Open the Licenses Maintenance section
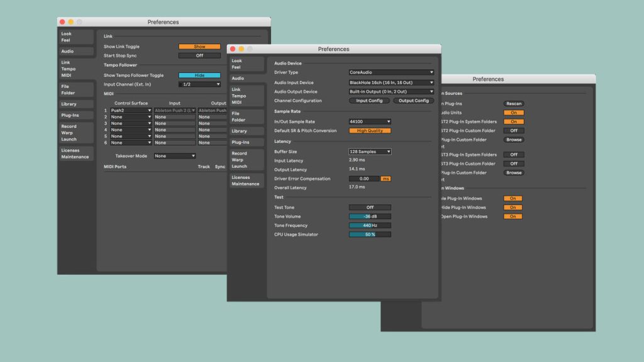Screen dimensions: 644x362 (x=247, y=180)
